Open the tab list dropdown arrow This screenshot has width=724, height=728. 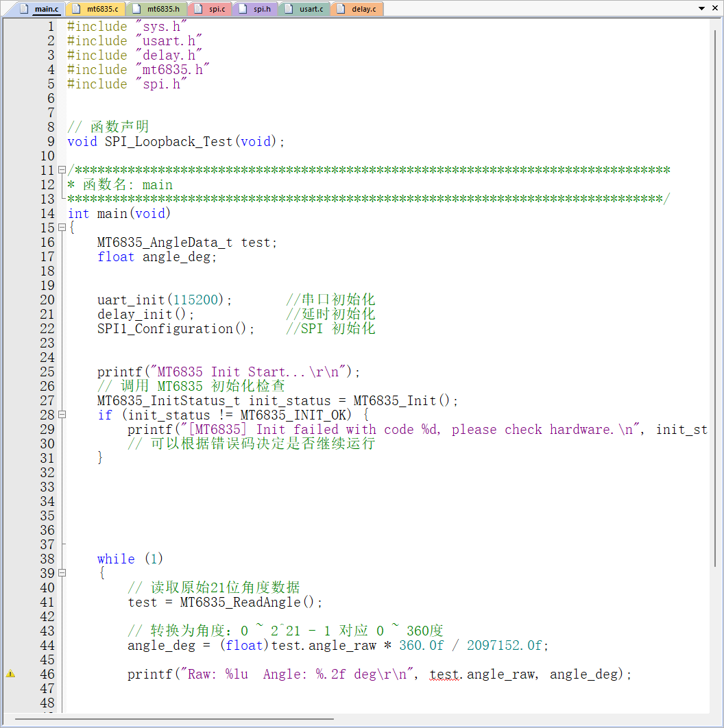pos(701,8)
